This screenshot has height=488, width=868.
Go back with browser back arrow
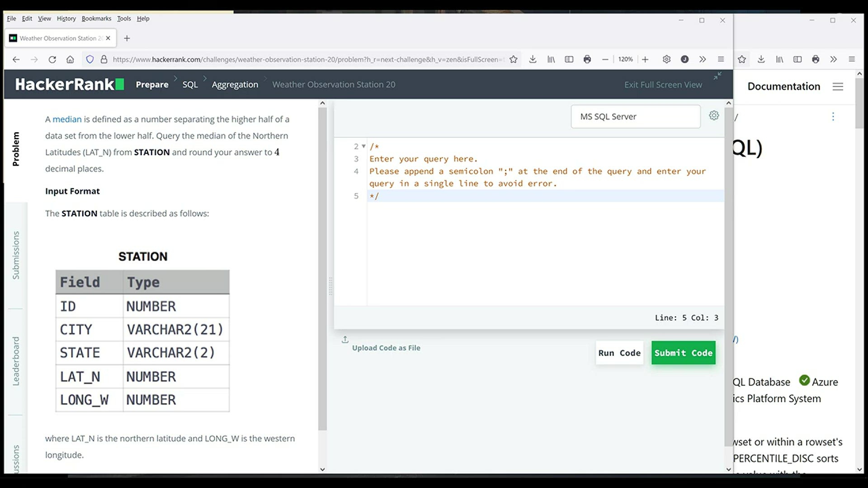[x=16, y=59]
